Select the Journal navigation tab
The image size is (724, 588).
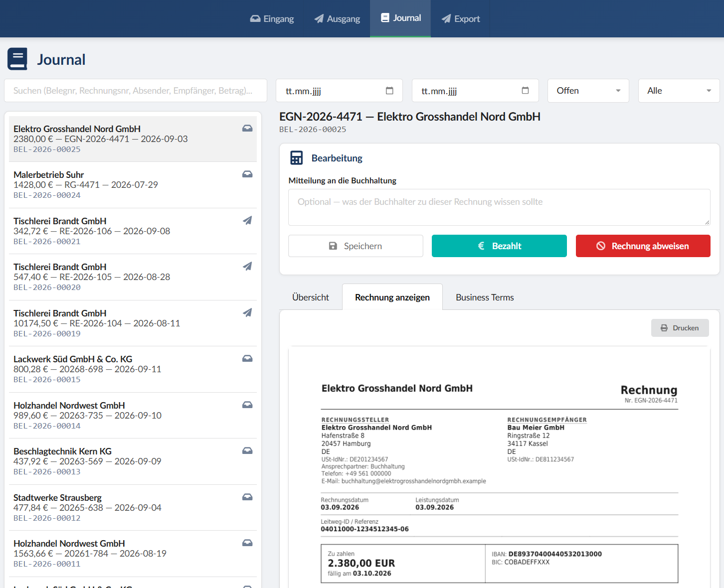click(x=400, y=18)
